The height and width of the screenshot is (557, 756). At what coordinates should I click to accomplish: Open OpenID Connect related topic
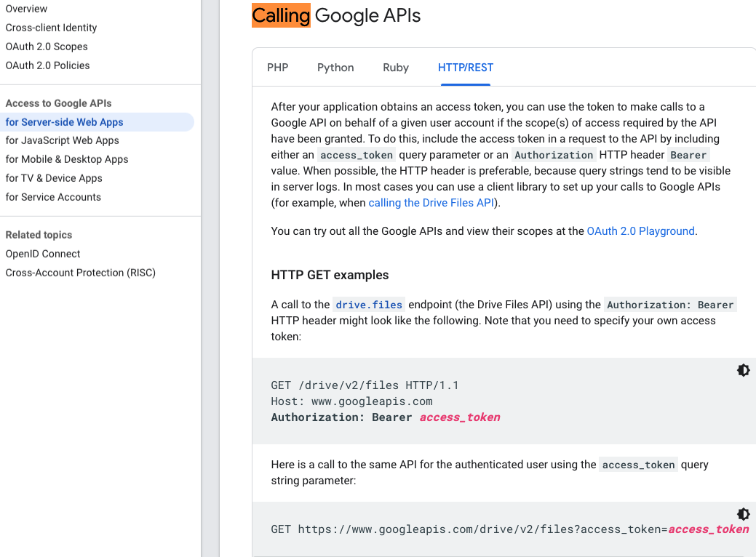43,254
